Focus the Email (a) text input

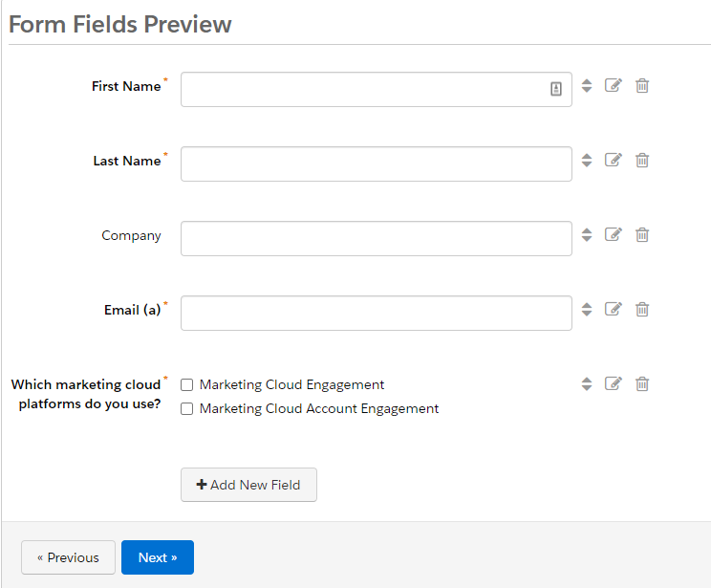(376, 313)
